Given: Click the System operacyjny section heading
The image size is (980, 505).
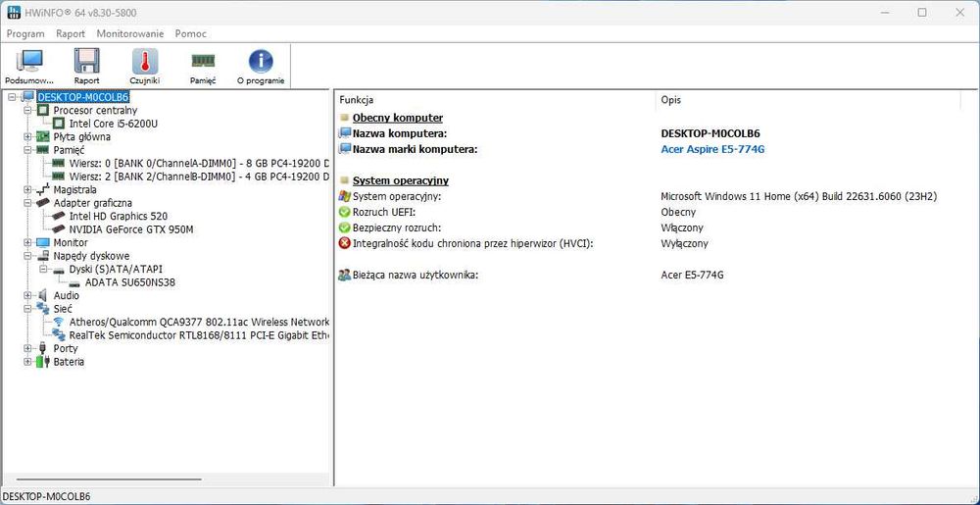Looking at the screenshot, I should point(401,180).
